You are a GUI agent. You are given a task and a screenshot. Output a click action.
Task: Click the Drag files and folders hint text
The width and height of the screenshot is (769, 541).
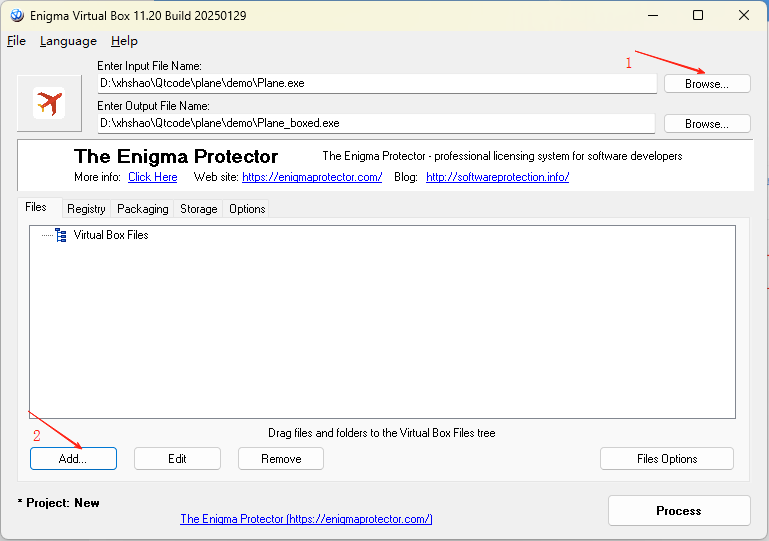(x=382, y=433)
